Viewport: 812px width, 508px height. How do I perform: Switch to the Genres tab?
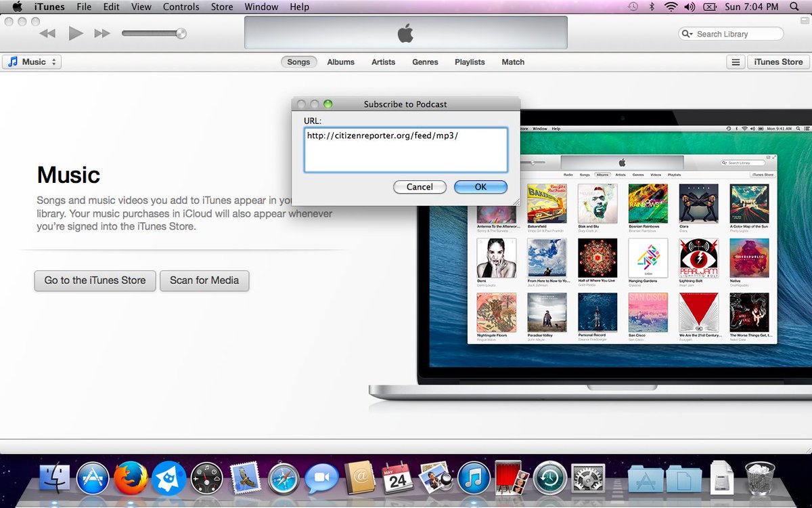[425, 62]
